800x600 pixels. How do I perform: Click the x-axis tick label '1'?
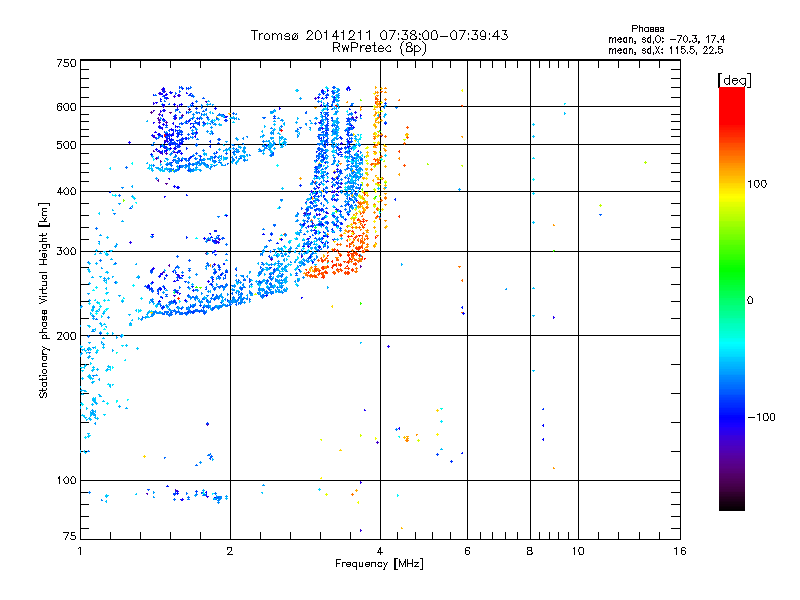point(80,551)
